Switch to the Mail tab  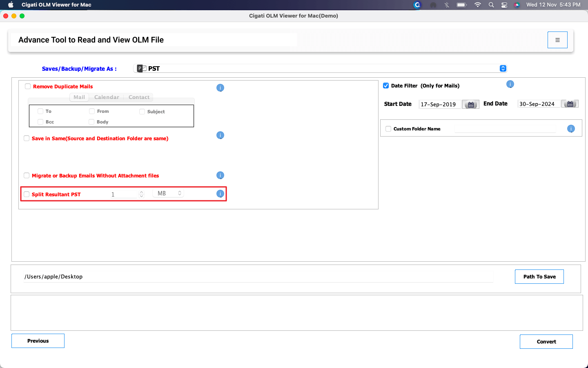[79, 97]
